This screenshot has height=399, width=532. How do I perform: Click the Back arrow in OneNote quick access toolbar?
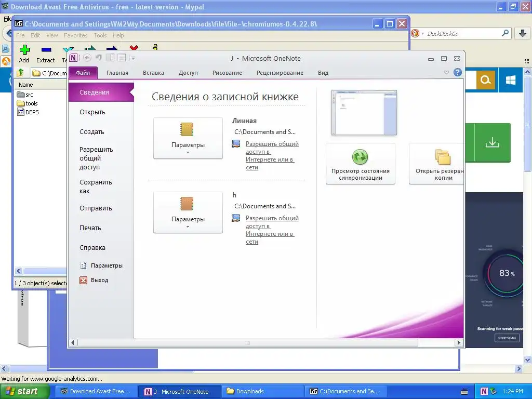pos(87,58)
